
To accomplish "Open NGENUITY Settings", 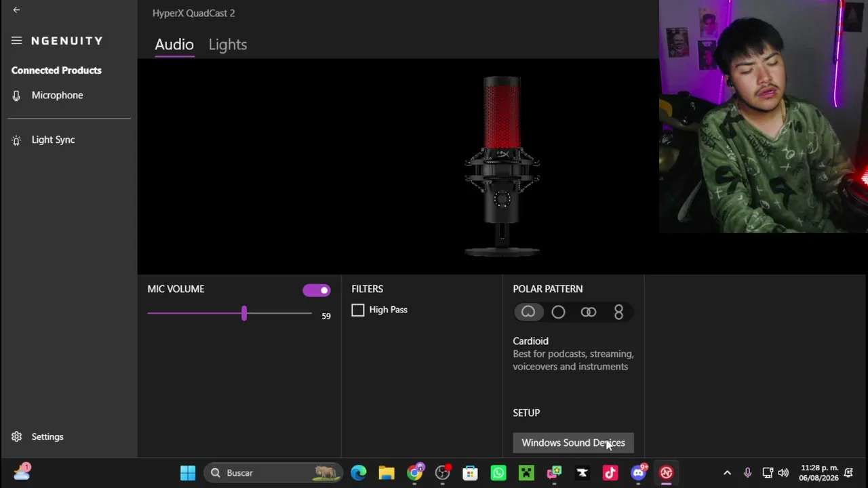I will (x=47, y=436).
